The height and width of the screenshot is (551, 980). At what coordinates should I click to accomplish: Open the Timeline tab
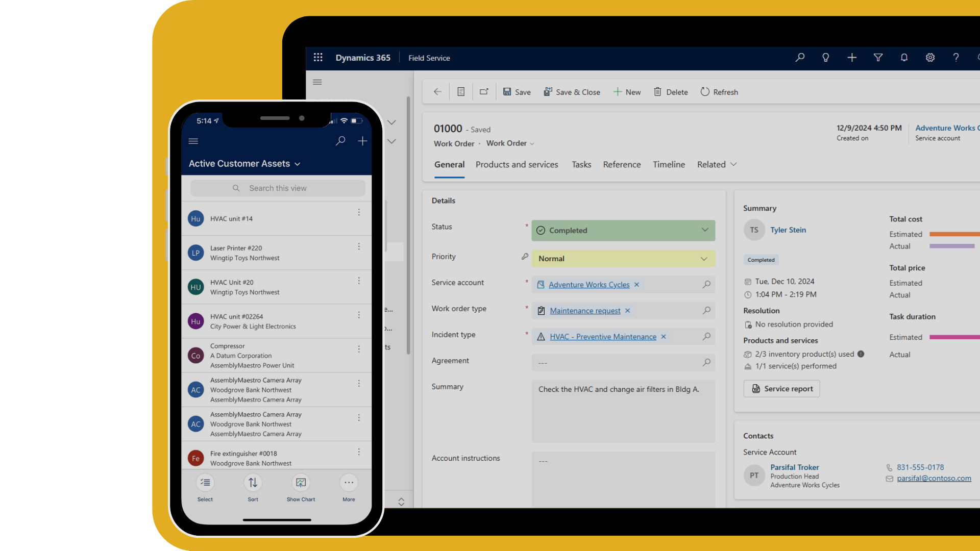point(669,164)
